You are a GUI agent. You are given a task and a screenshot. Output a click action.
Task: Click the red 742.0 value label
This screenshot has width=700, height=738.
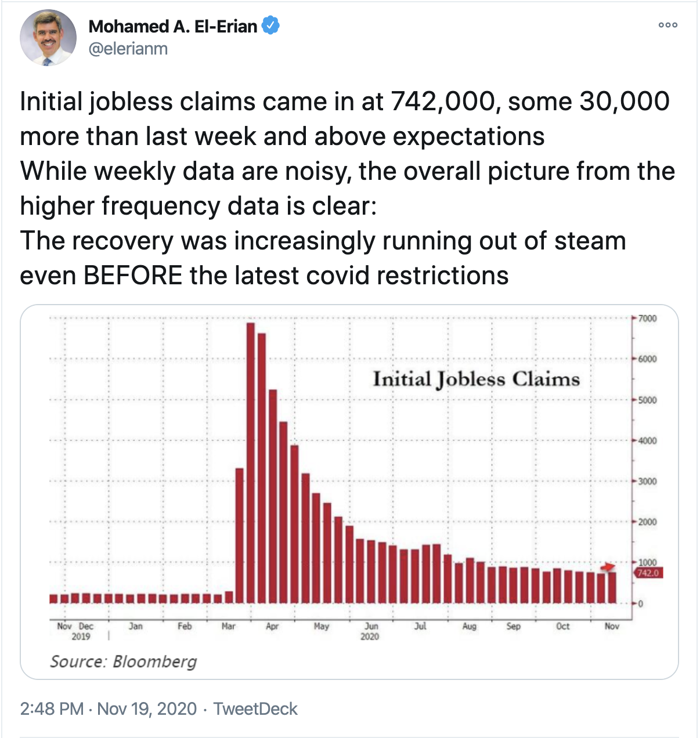point(648,573)
